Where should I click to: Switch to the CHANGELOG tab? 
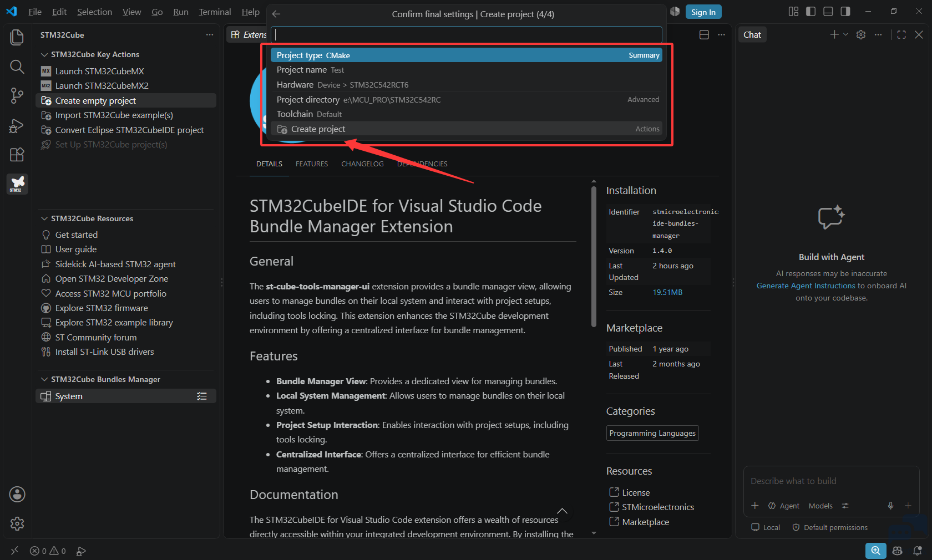point(362,164)
